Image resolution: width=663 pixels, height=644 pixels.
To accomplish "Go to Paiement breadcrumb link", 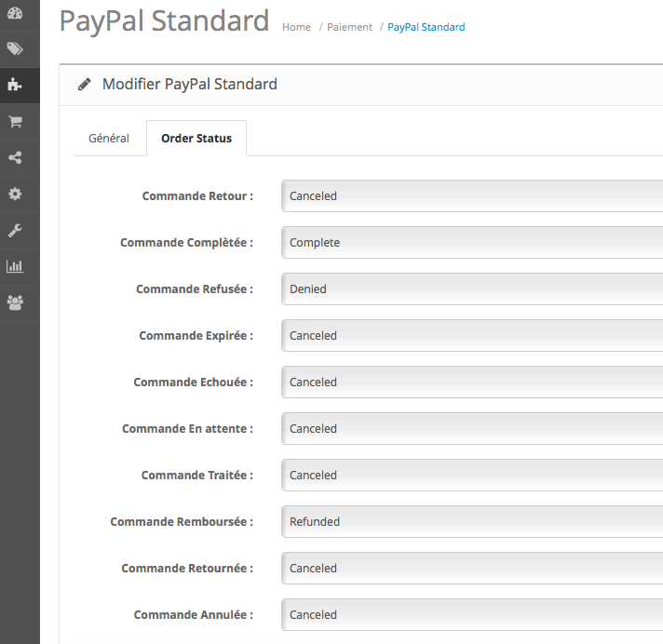I will coord(350,27).
